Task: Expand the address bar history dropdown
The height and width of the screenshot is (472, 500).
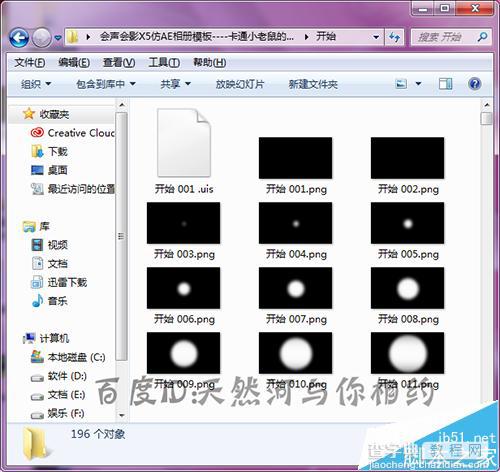Action: pos(376,37)
